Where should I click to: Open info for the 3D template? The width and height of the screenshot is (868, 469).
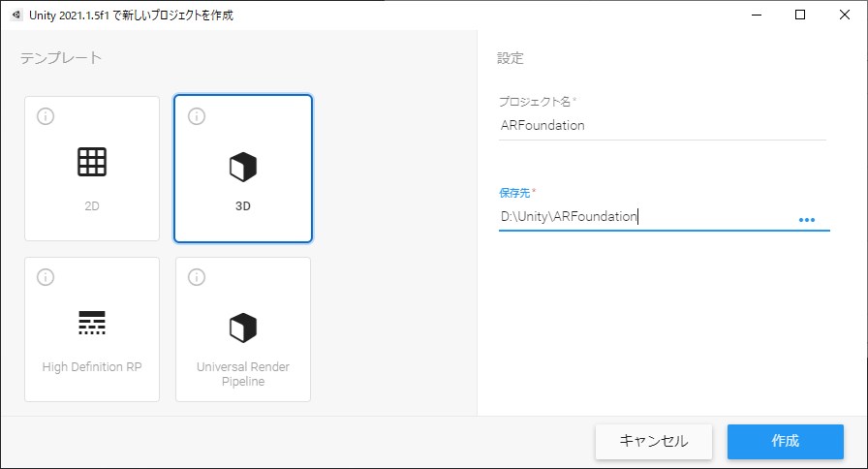197,116
